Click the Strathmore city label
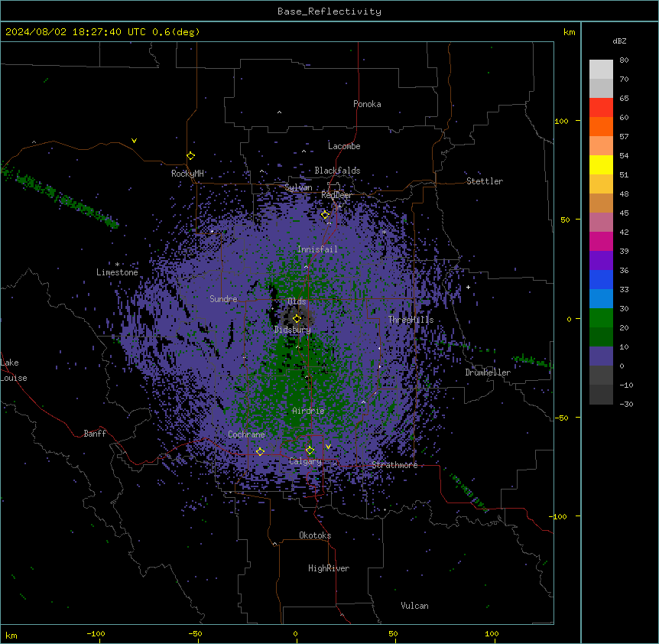Image resolution: width=659 pixels, height=644 pixels. (394, 465)
